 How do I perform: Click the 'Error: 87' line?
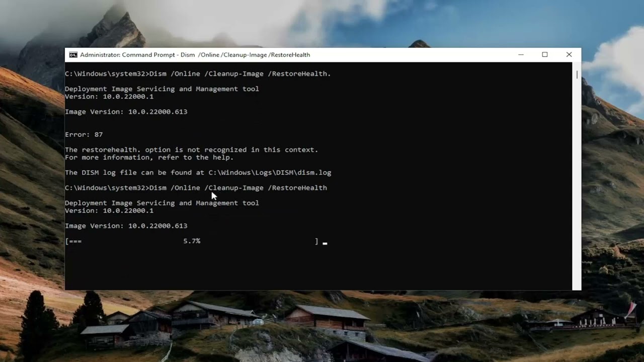tap(84, 135)
